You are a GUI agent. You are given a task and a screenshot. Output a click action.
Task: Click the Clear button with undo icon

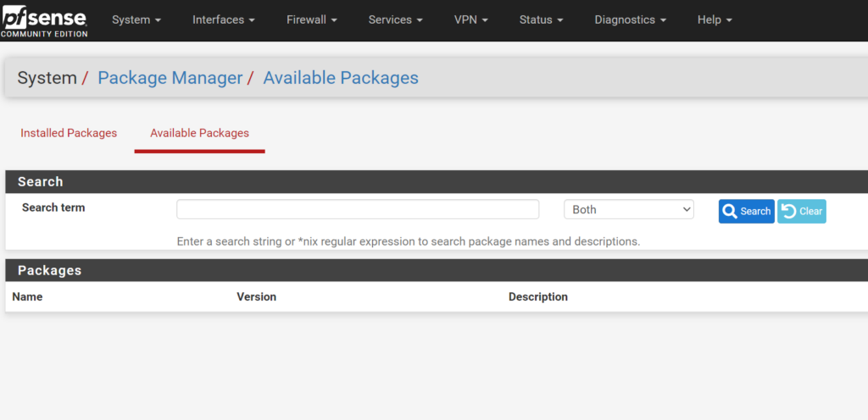click(x=801, y=211)
